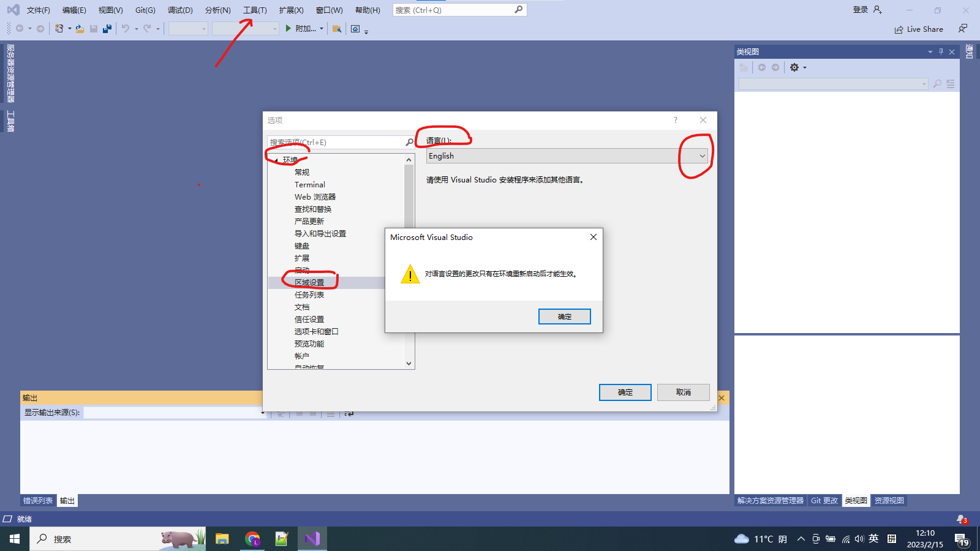Open the 附加 button dropdown arrow
Image resolution: width=980 pixels, height=551 pixels.
[321, 29]
